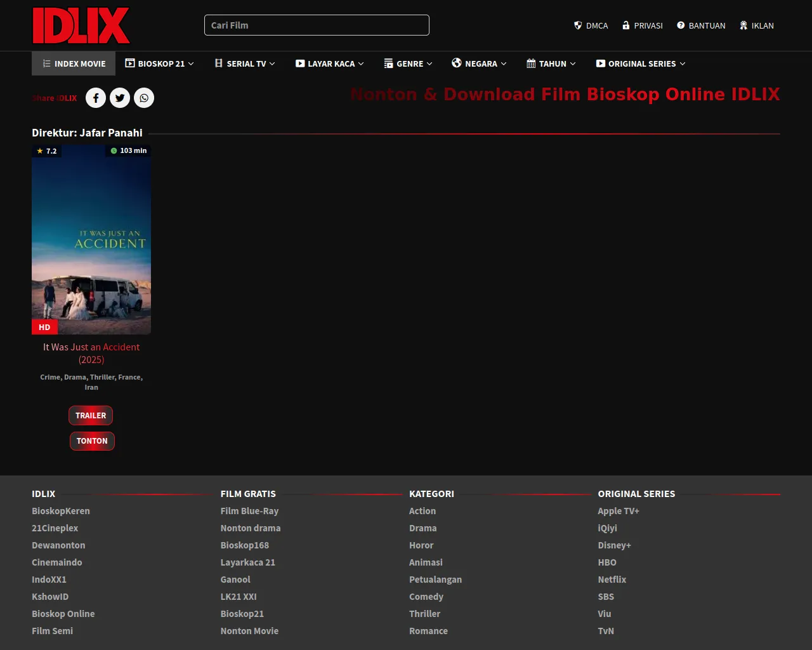
Task: Open the Viu series link
Action: point(605,614)
